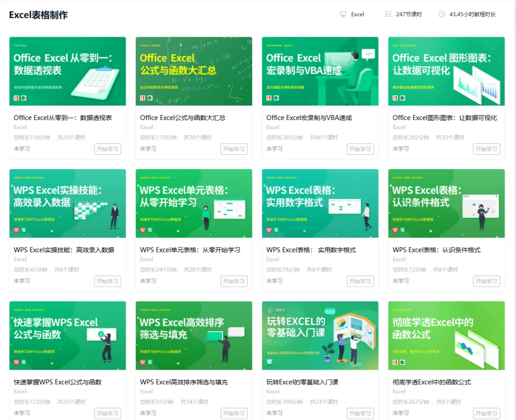Click the 247节课时 lesson count text
Viewport: 516px width, 420px height.
(409, 14)
